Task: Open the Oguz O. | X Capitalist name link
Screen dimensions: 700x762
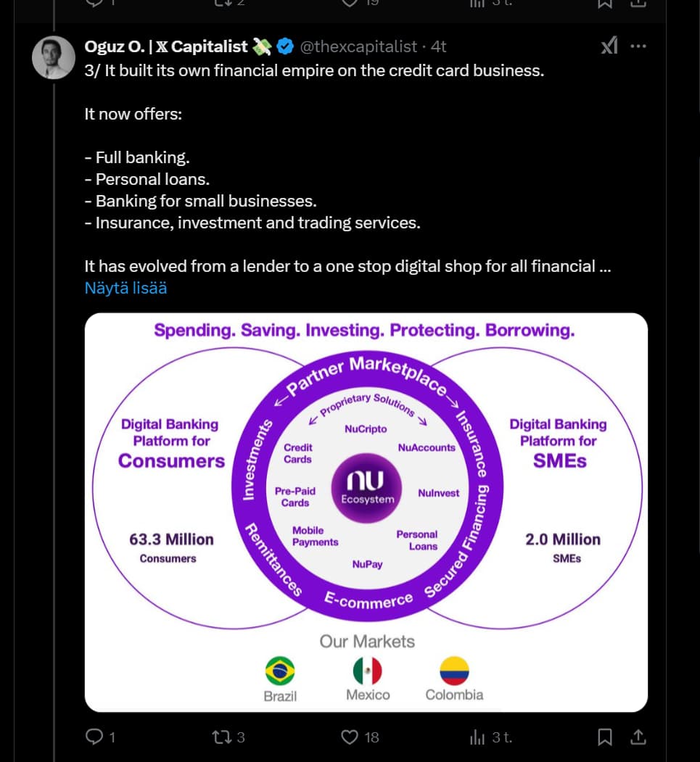Action: click(166, 47)
